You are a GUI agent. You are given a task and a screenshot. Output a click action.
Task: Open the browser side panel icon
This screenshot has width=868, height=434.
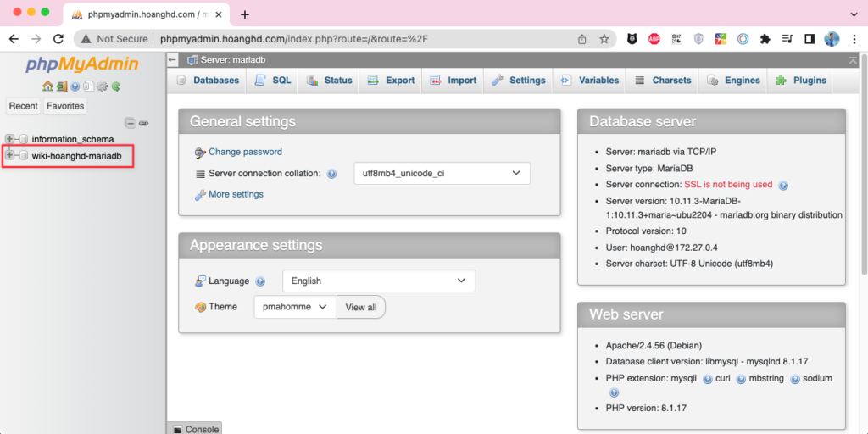click(x=810, y=39)
